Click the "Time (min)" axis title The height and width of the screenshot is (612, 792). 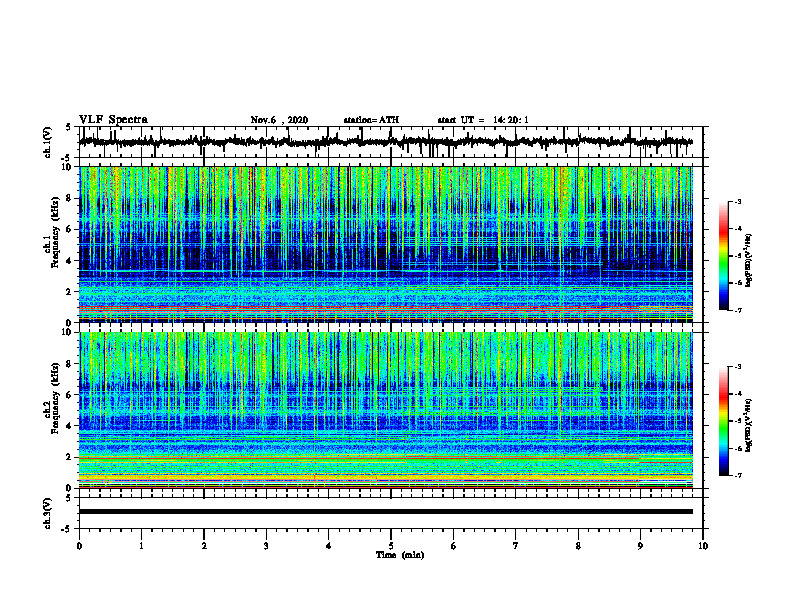[x=400, y=555]
